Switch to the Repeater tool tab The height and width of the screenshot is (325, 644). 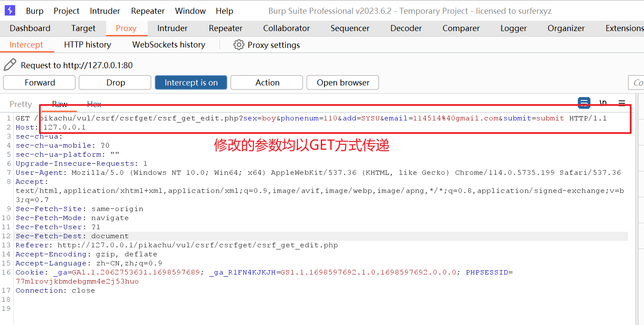pyautogui.click(x=225, y=28)
